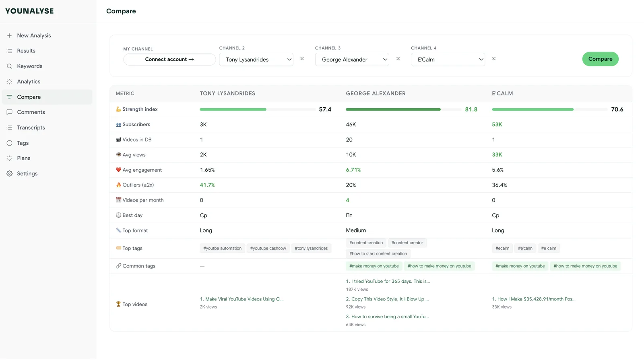
Task: Click Tony Lysandrides outliers value 41.7%
Action: coord(207,185)
